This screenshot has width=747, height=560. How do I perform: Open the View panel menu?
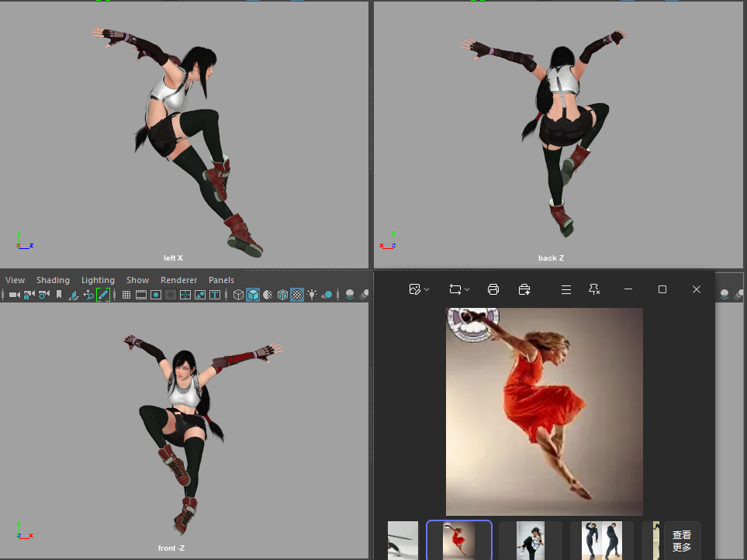[x=16, y=280]
